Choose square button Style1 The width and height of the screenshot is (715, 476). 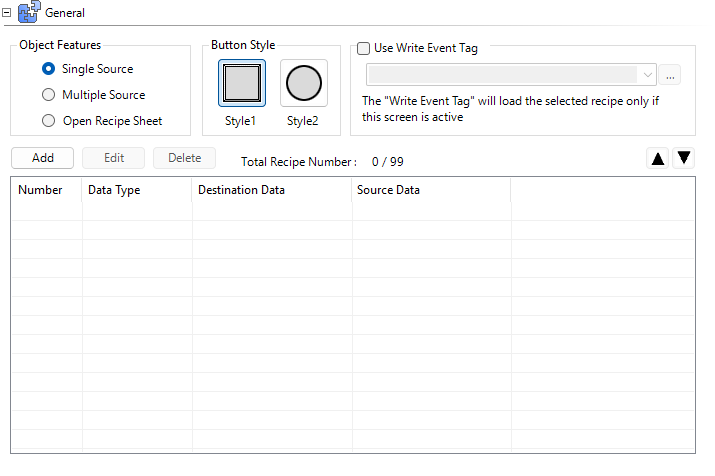click(x=242, y=83)
